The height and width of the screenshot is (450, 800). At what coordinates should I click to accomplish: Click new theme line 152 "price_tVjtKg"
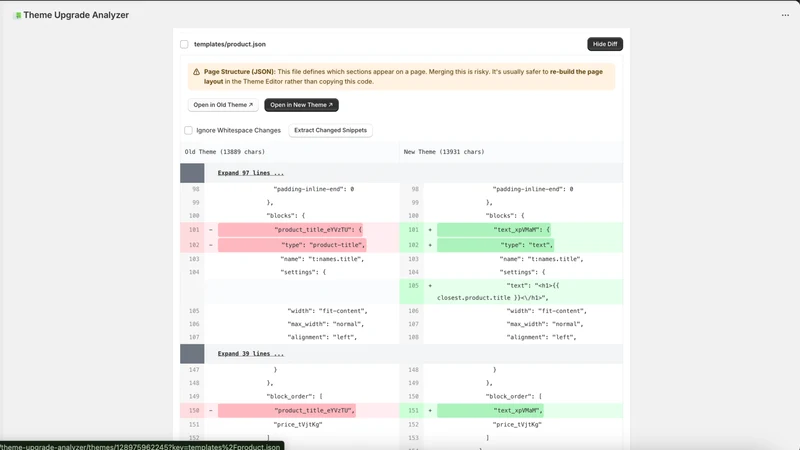(x=517, y=424)
